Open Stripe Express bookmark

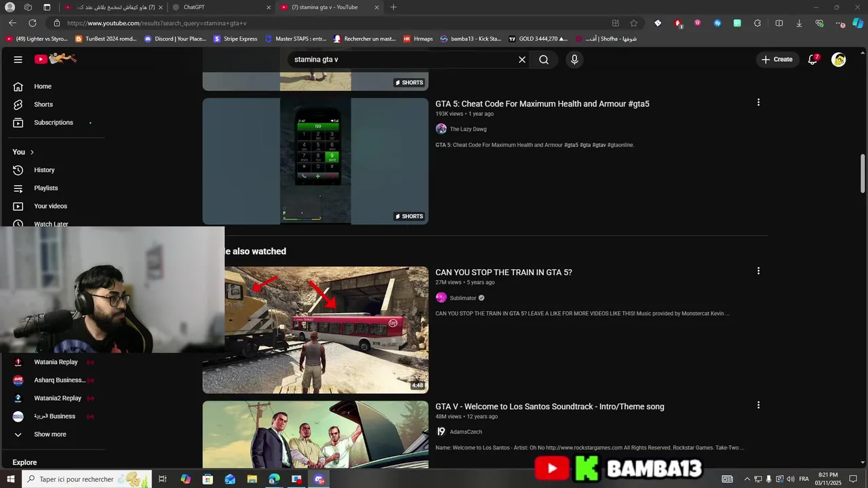tap(235, 39)
